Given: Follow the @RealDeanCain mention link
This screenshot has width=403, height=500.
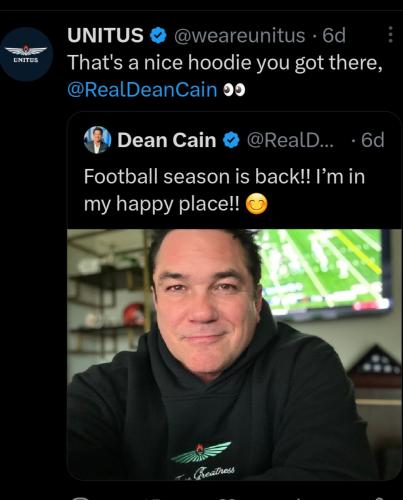Looking at the screenshot, I should 142,90.
